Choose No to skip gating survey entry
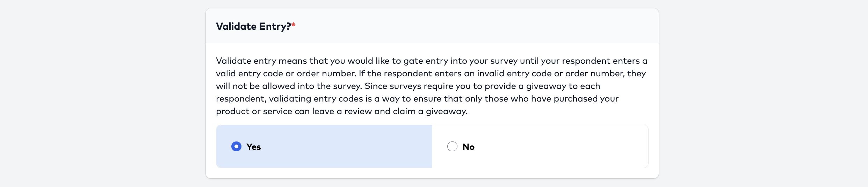Viewport: 868px width, 187px height. point(452,146)
